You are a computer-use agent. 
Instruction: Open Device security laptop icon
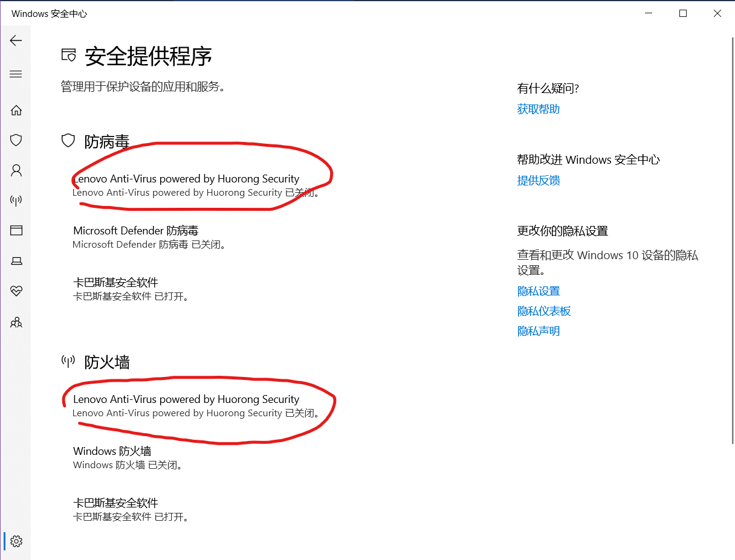click(16, 261)
